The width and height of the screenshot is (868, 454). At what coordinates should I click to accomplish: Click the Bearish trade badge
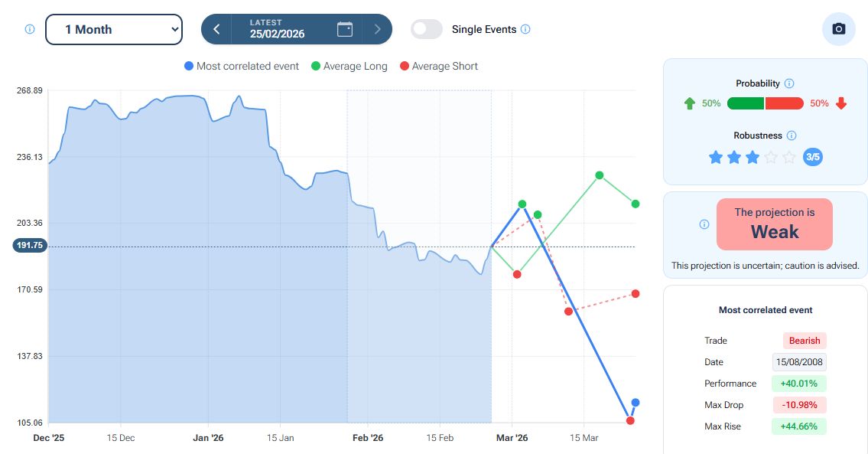805,341
